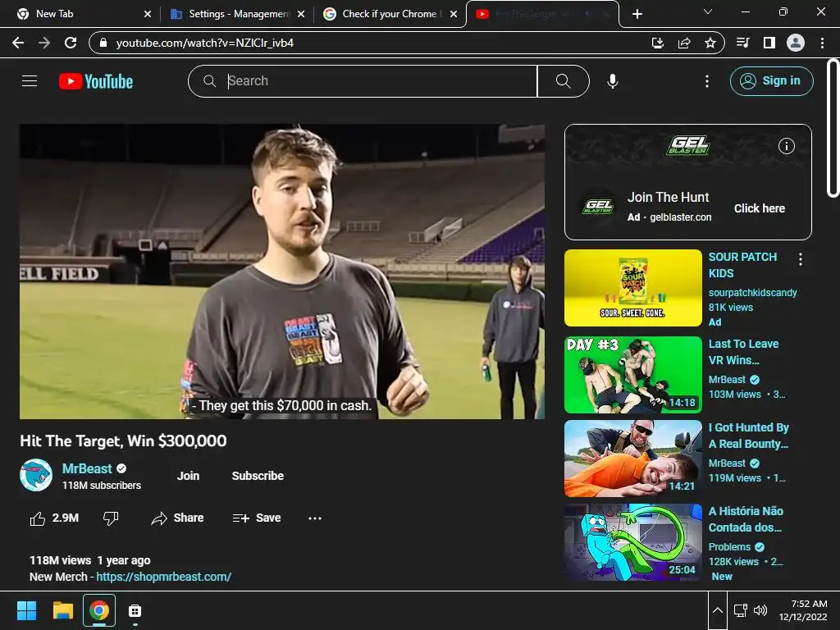Open 'A História Não Contada dos' thumbnail
Viewport: 840px width, 630px height.
pyautogui.click(x=632, y=542)
